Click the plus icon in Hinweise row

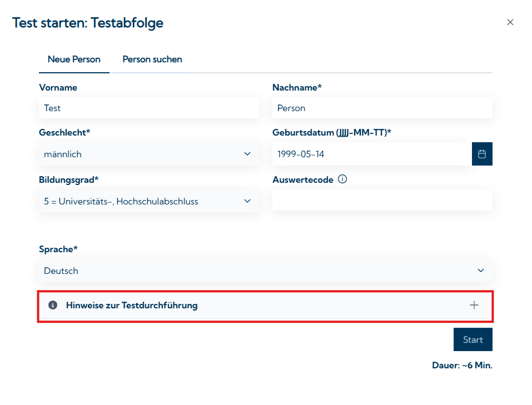[x=474, y=305]
